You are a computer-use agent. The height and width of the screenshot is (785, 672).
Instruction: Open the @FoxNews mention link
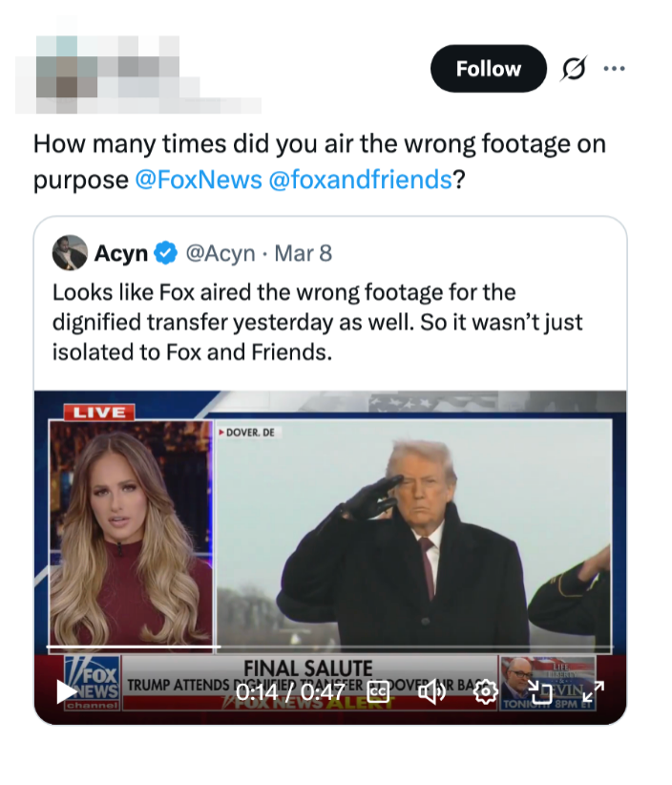pos(199,180)
